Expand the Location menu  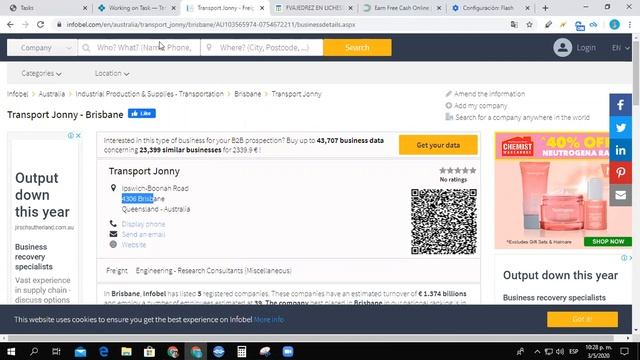(112, 73)
